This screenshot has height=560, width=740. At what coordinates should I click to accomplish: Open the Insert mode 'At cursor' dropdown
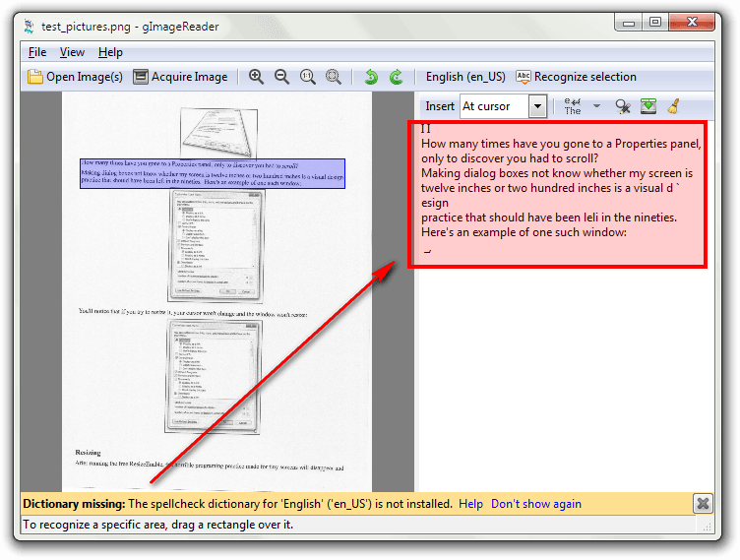(x=536, y=106)
